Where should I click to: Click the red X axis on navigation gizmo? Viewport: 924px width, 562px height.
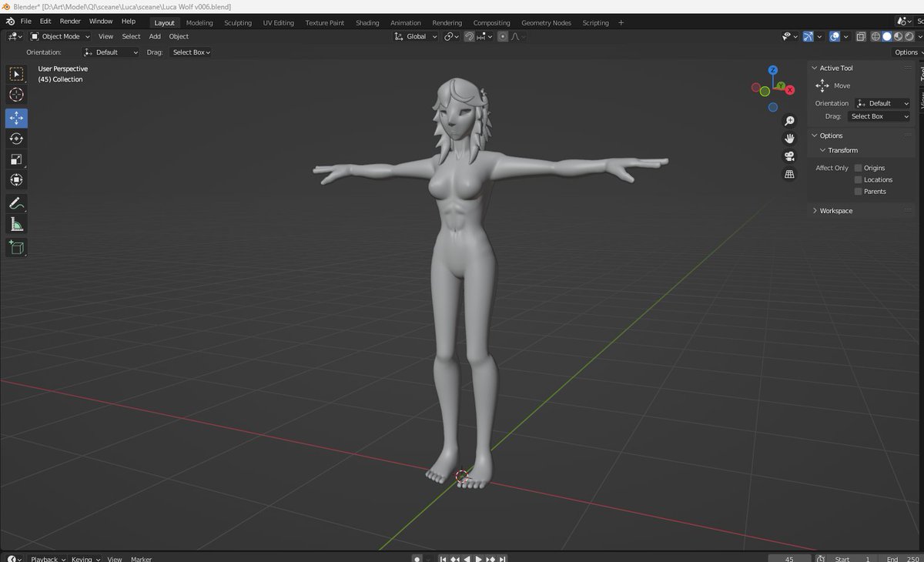790,89
